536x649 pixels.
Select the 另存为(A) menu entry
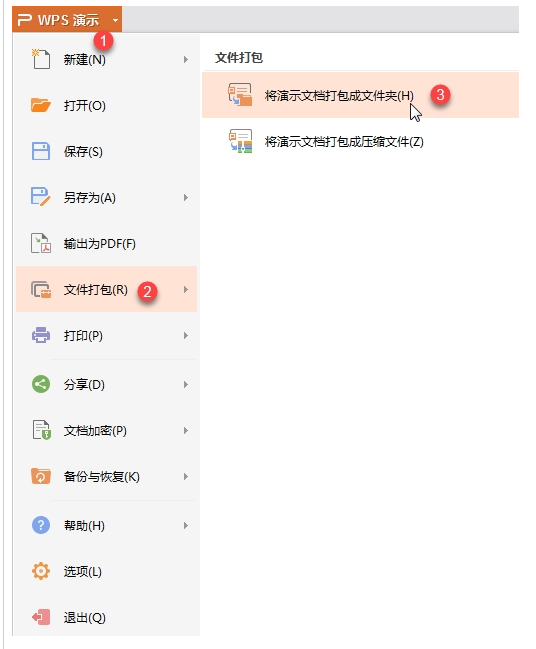click(x=106, y=197)
